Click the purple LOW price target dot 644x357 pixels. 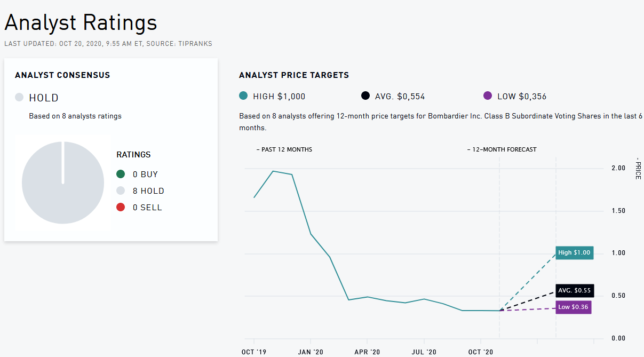click(487, 96)
